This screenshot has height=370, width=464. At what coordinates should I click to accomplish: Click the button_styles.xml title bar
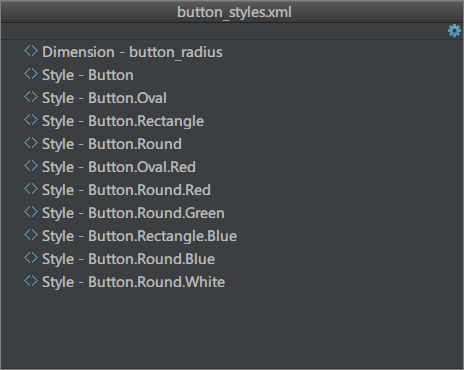[232, 12]
